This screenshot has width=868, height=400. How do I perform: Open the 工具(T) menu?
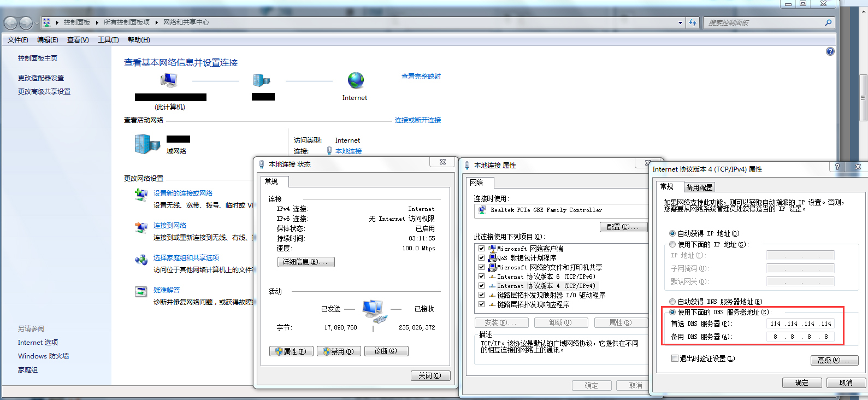(x=108, y=40)
